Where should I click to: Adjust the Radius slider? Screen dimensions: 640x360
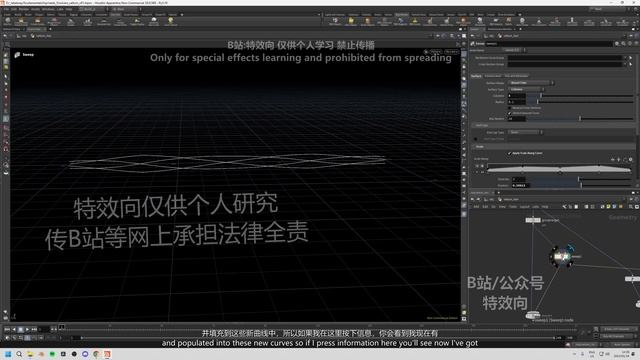point(580,102)
